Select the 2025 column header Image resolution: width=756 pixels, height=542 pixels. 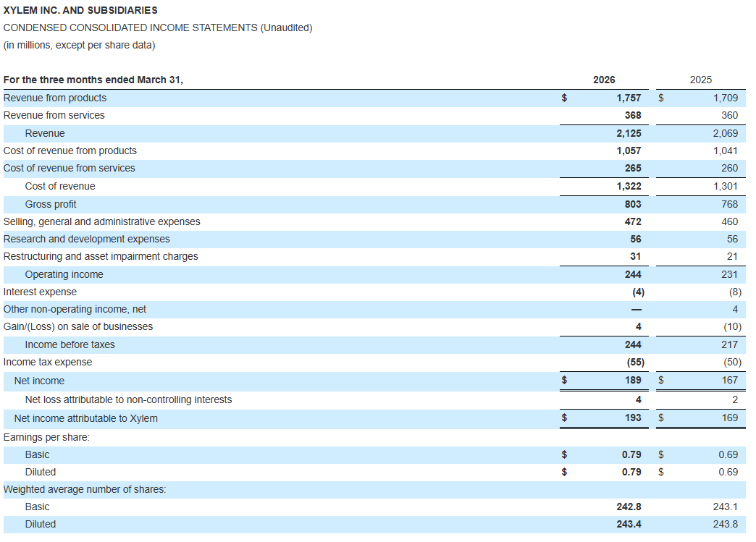(x=700, y=80)
